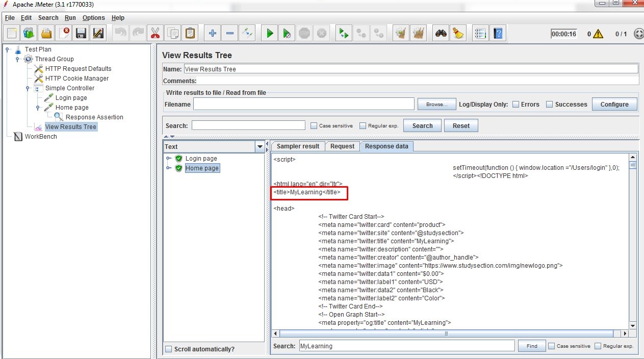Collapse the Simple Controller tree node
Image resolution: width=644 pixels, height=359 pixels.
pyautogui.click(x=28, y=88)
